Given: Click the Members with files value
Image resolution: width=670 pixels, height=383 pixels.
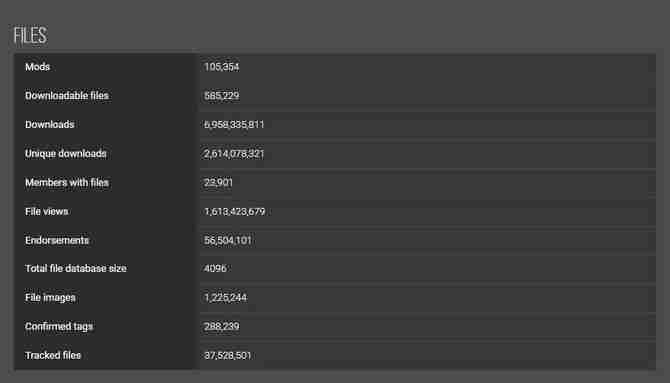Looking at the screenshot, I should (218, 183).
